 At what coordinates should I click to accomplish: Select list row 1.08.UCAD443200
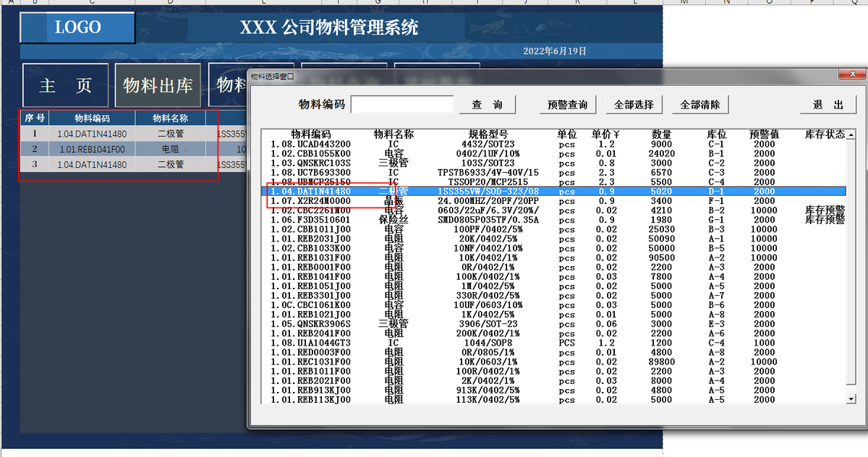click(553, 144)
